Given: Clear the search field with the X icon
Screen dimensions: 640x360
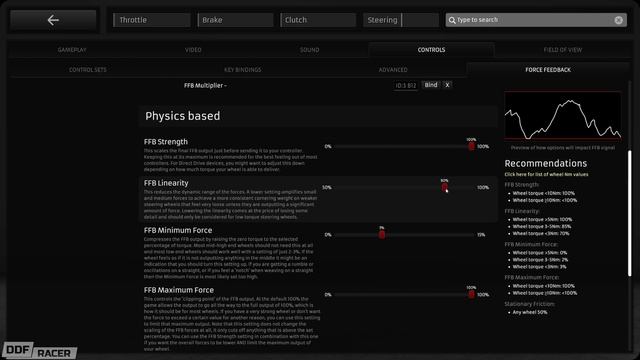Looking at the screenshot, I should (618, 20).
